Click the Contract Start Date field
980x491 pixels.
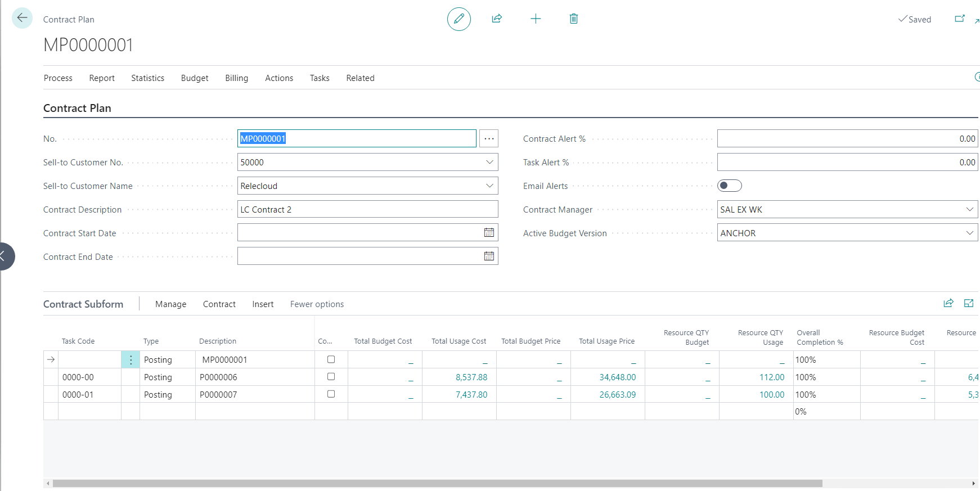point(368,233)
